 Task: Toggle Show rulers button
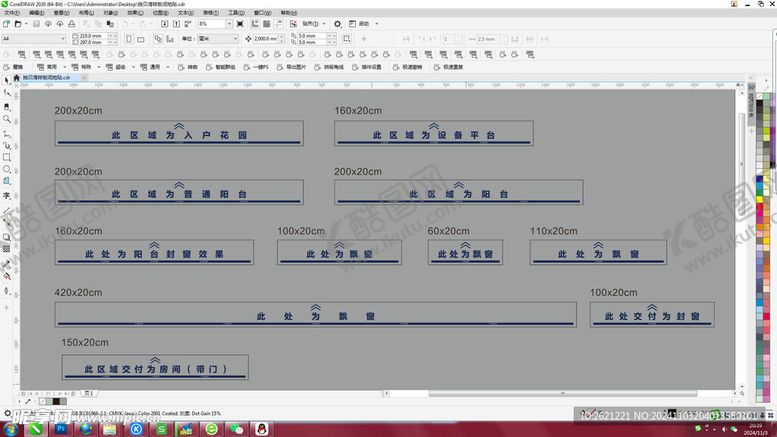tap(255, 24)
